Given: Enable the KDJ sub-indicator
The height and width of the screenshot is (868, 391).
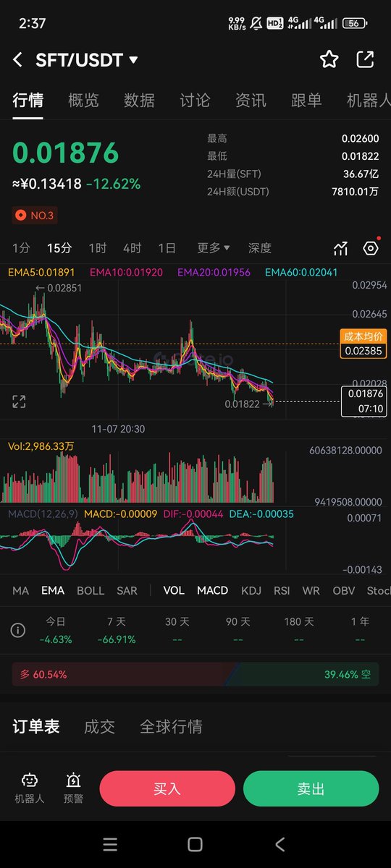Looking at the screenshot, I should (251, 590).
